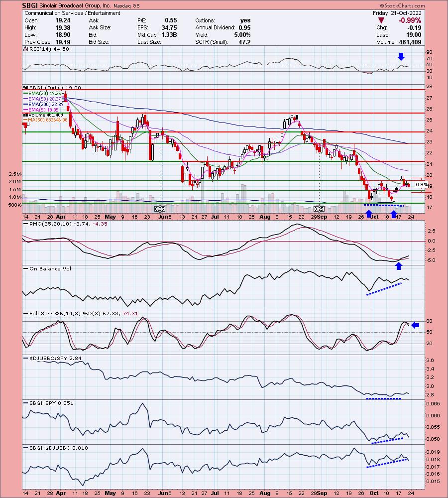Select the Open value 19.24
Image resolution: width=448 pixels, height=498 pixels.
pos(63,20)
